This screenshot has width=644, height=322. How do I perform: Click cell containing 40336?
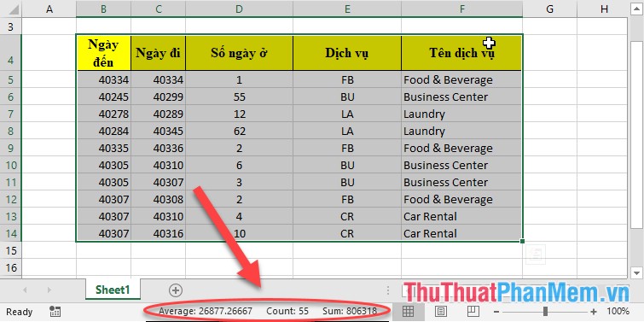(158, 148)
